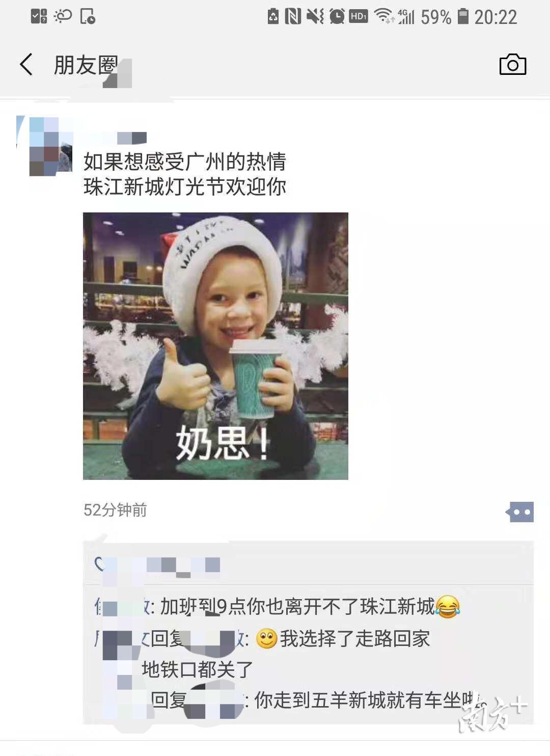
Task: Tap the alarm clock status icon
Action: (x=337, y=17)
